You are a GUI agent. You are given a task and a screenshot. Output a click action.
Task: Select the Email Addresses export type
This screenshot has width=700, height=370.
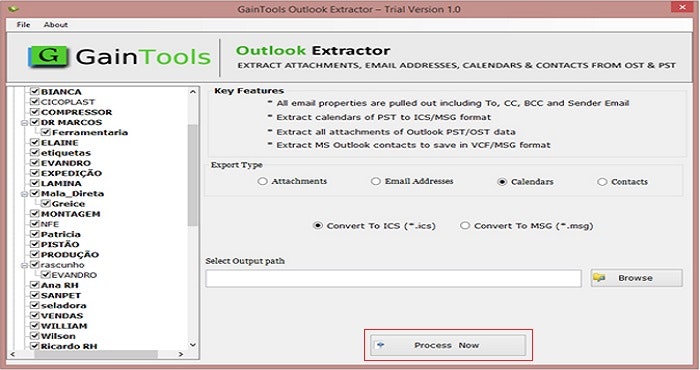pyautogui.click(x=376, y=181)
